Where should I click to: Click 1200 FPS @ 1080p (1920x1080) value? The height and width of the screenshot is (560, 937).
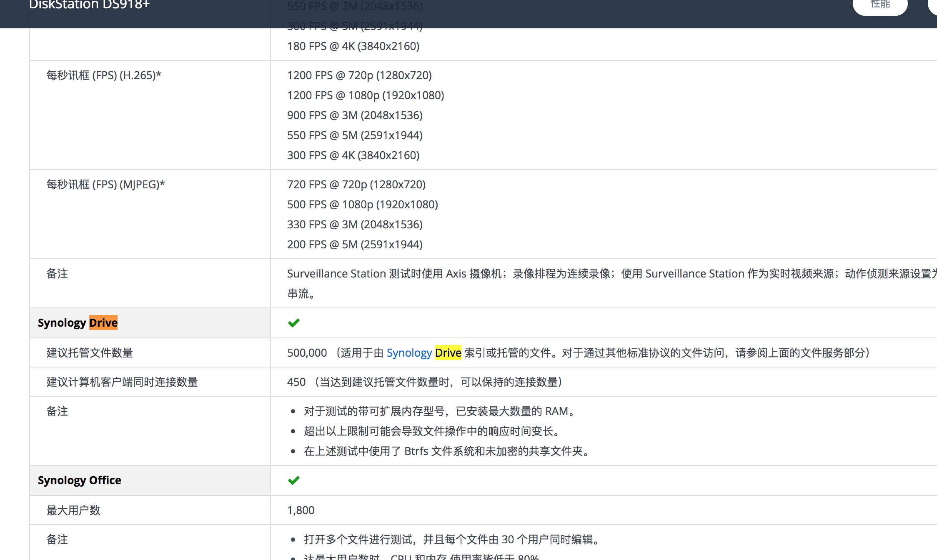click(366, 95)
